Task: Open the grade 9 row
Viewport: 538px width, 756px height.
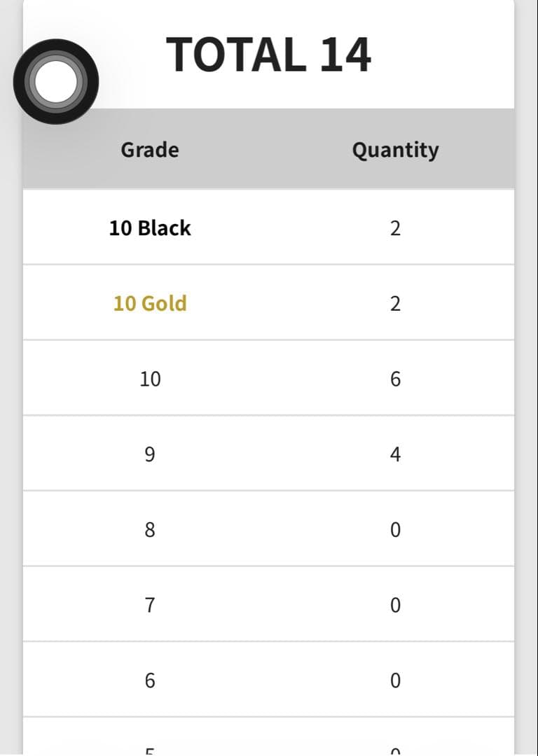Action: pos(150,454)
